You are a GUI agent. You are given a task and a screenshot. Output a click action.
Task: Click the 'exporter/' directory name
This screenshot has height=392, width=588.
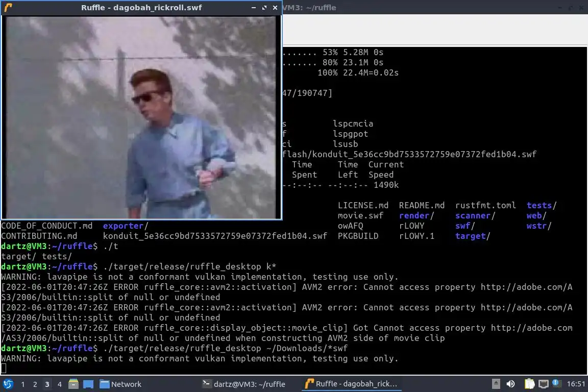(x=126, y=226)
